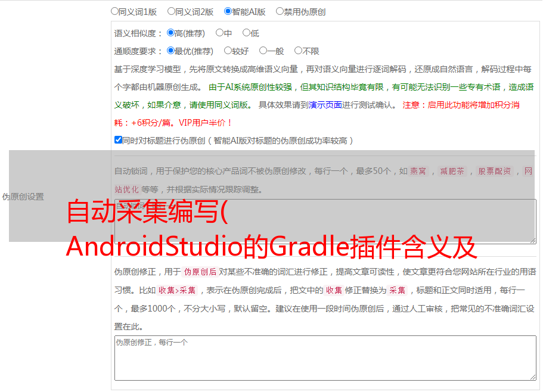Click into the 伪原创修正 textarea
The width and height of the screenshot is (543, 392).
click(325, 358)
